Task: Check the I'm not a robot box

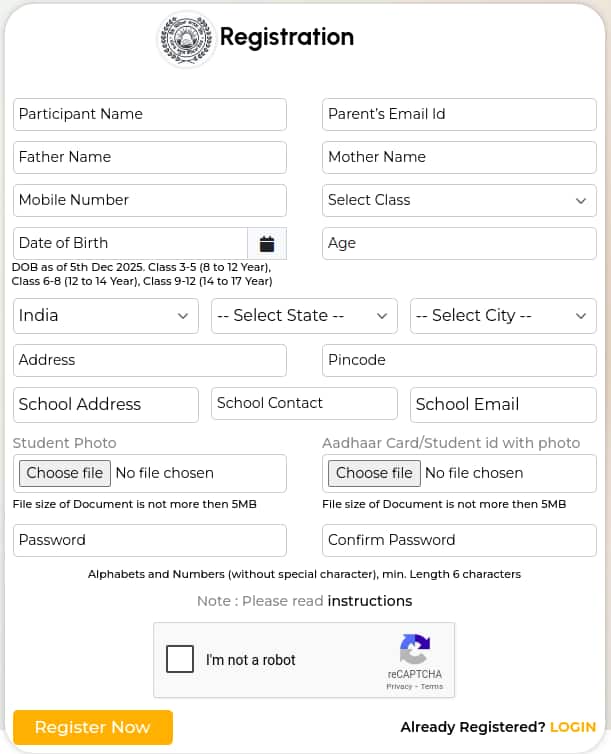Action: coord(180,659)
